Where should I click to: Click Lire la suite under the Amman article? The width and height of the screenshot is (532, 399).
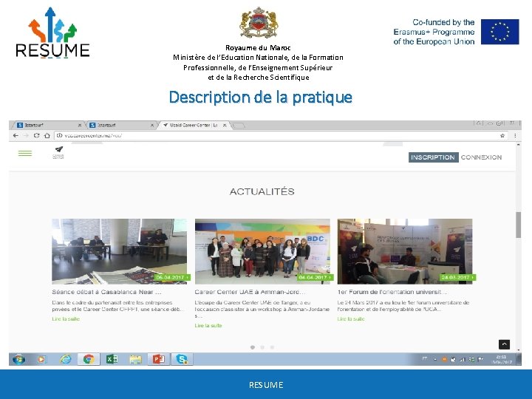208,325
